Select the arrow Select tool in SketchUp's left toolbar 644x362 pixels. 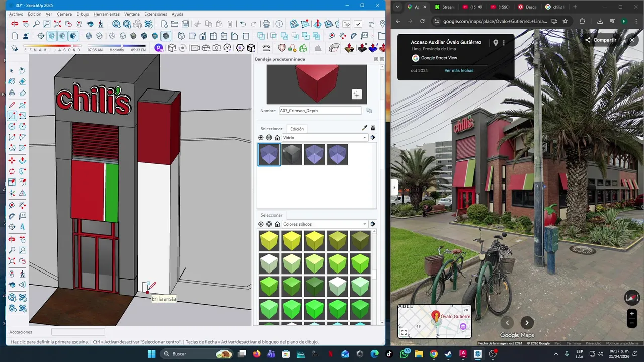pos(12,71)
